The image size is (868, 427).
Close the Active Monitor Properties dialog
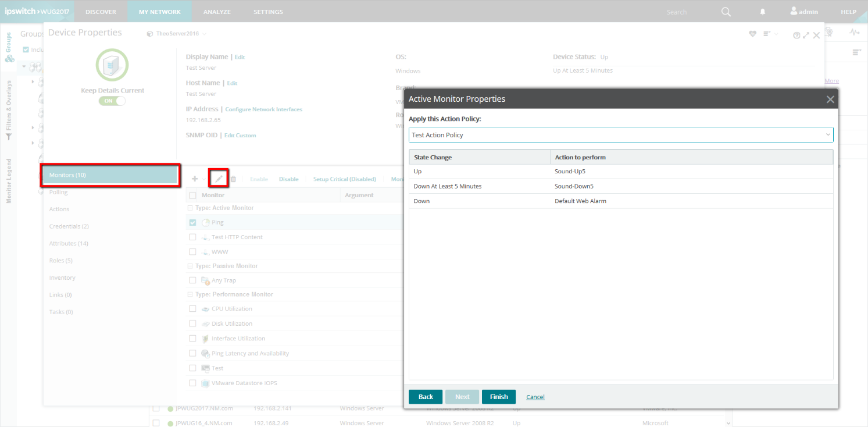click(830, 99)
